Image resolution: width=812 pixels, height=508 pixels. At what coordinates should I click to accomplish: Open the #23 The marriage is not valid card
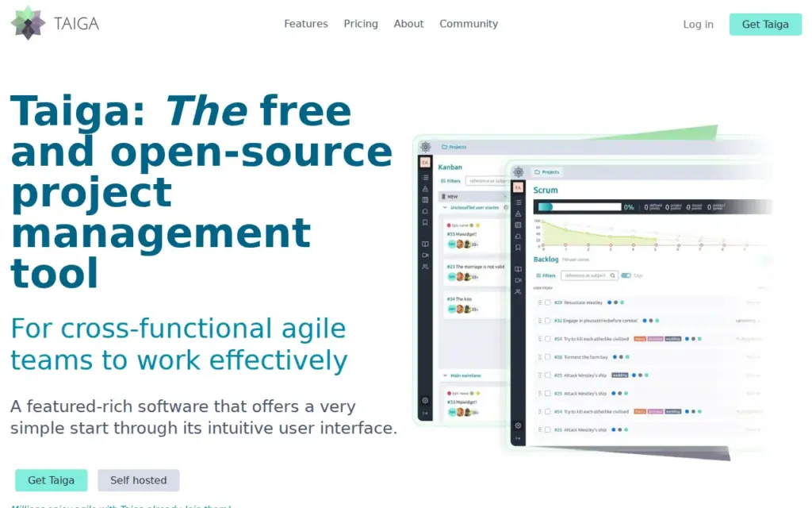pos(475,272)
